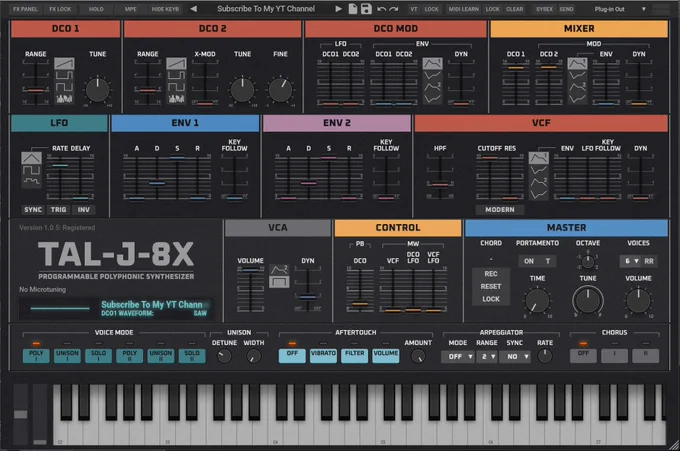Click the MASTER OCTAVE knob
The width and height of the screenshot is (680, 451).
pyautogui.click(x=588, y=261)
